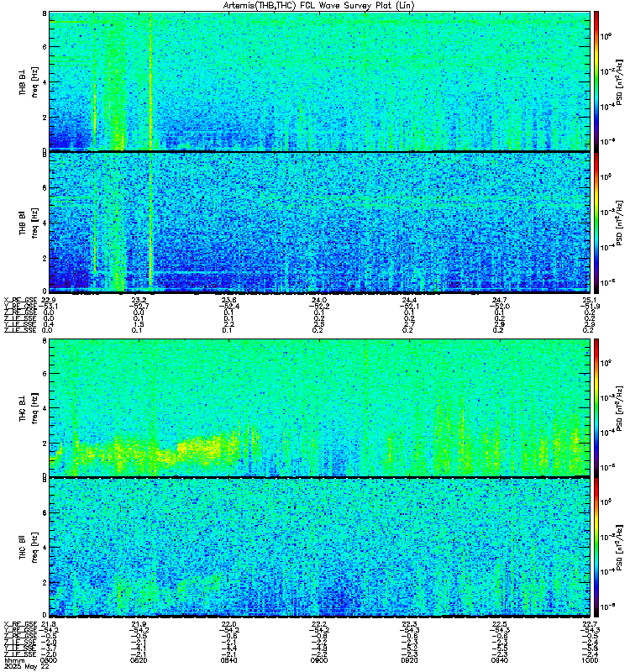Click the THB position value '22.9'
The width and height of the screenshot is (630, 672).
(x=49, y=300)
